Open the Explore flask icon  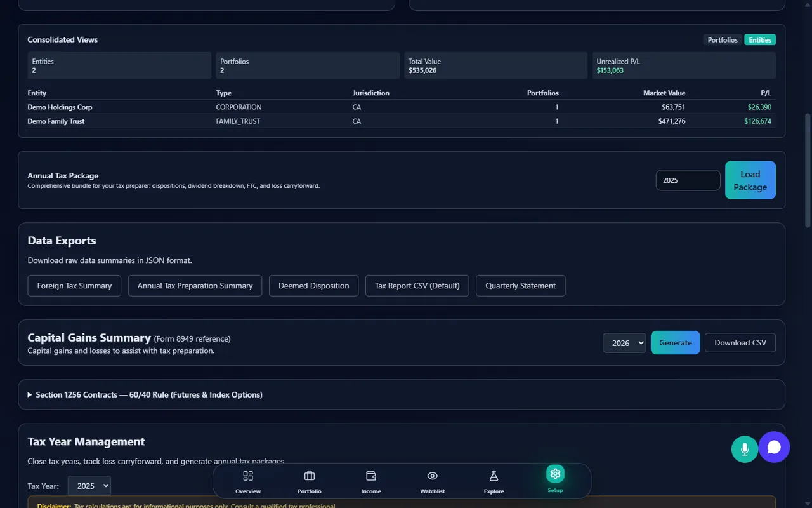coord(494,476)
